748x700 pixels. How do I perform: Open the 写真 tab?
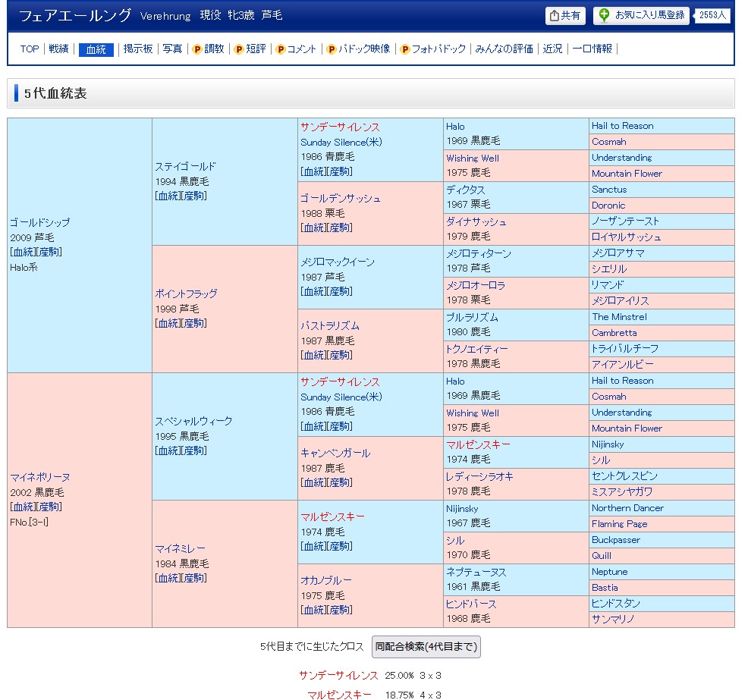[x=172, y=49]
